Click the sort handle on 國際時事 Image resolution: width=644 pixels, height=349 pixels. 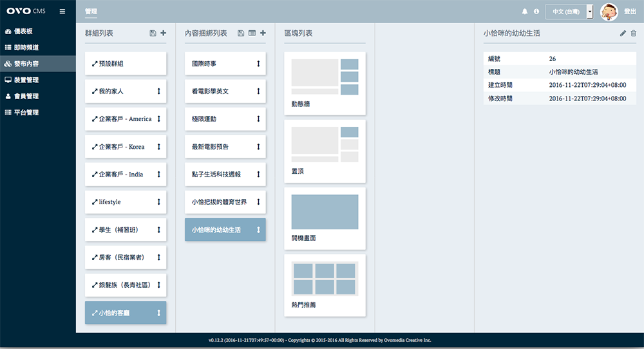click(x=258, y=64)
